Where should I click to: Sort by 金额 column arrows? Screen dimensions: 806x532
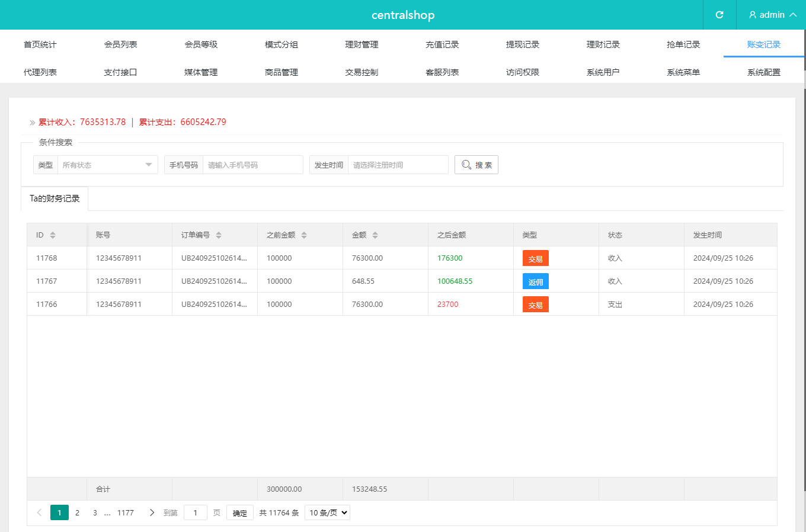(x=375, y=235)
